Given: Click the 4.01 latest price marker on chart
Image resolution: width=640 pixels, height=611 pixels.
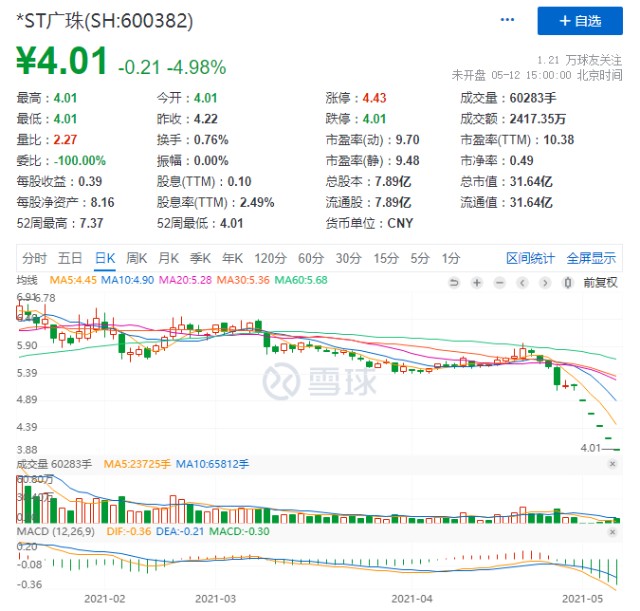Looking at the screenshot, I should click(591, 448).
